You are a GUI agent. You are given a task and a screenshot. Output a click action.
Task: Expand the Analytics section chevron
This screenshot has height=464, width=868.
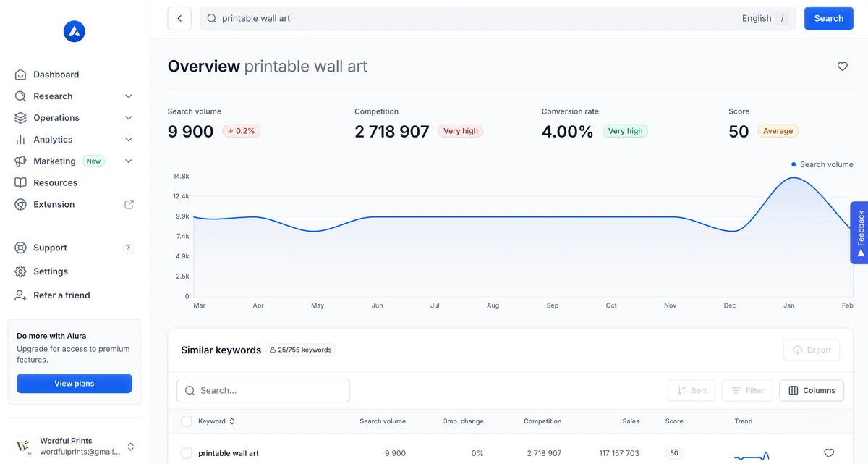tap(129, 140)
